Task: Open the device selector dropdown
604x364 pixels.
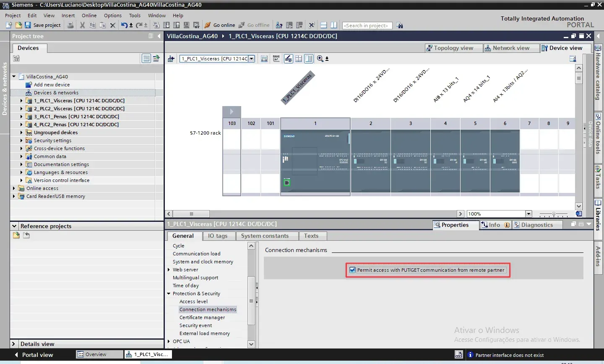Action: (252, 59)
